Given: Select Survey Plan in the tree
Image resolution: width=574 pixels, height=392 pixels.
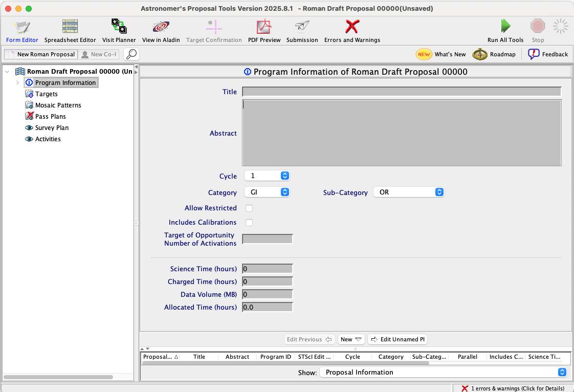Looking at the screenshot, I should coord(51,128).
